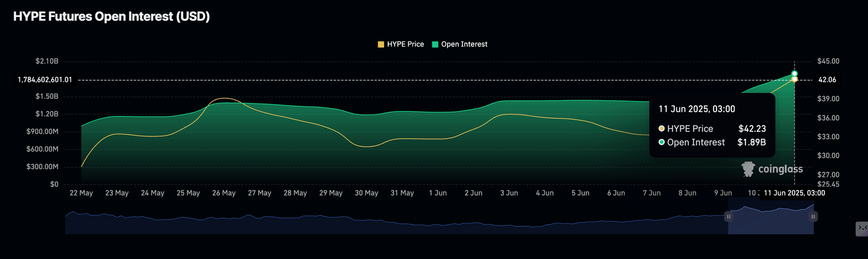Toggle the Open Interest legend label
The width and height of the screenshot is (868, 259).
464,44
